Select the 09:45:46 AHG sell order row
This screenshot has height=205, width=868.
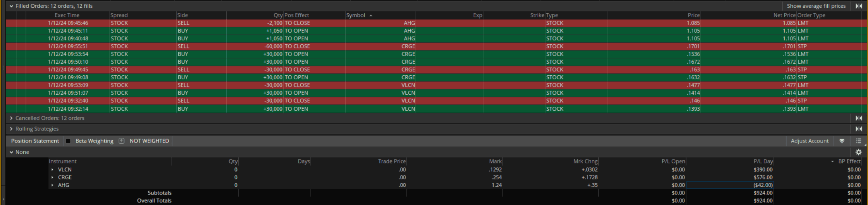point(436,23)
